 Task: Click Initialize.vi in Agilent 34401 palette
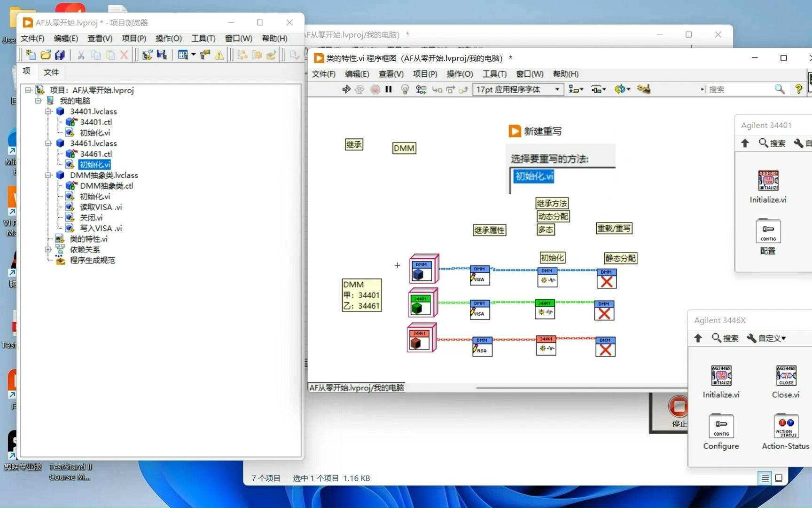coord(768,187)
